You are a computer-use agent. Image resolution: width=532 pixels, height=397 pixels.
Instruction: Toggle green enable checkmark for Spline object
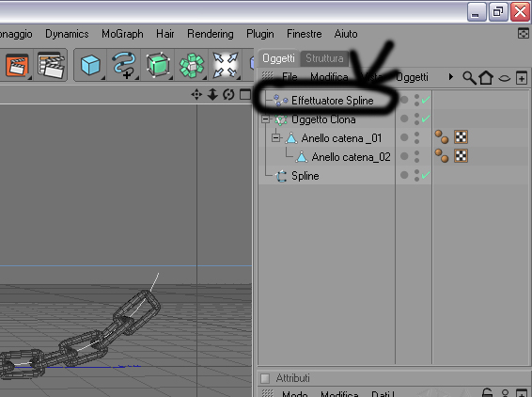[x=426, y=175]
